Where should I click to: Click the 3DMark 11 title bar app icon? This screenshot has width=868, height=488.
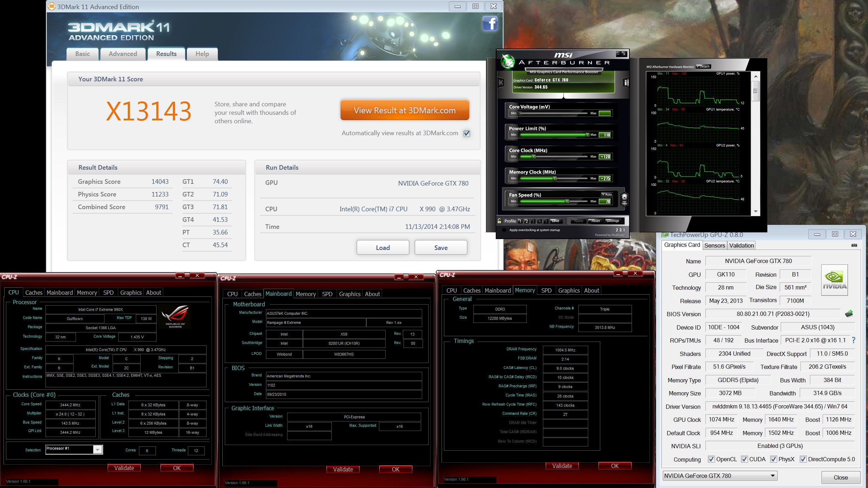[x=51, y=6]
